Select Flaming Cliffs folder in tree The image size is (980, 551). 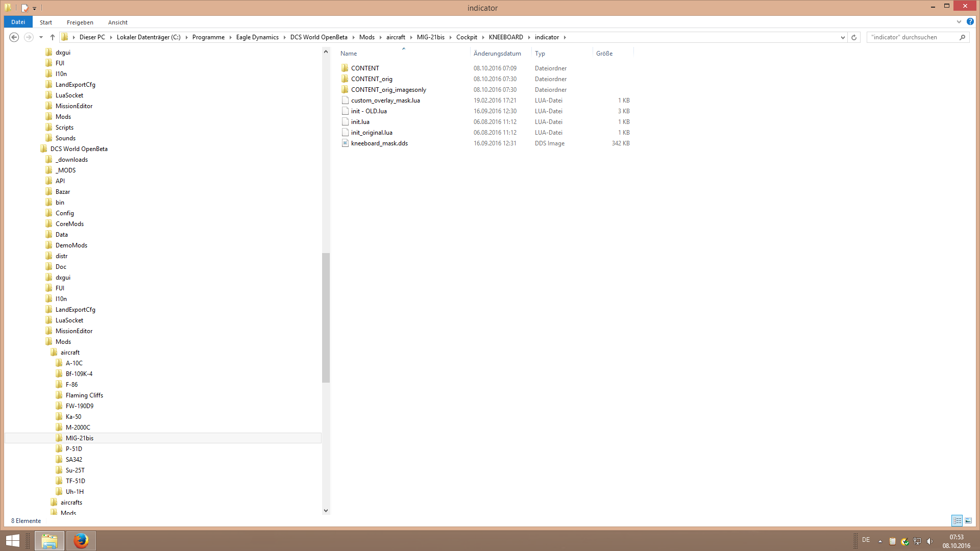(x=84, y=395)
